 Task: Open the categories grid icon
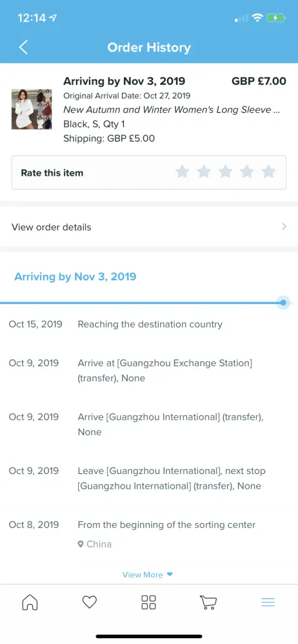tap(148, 602)
